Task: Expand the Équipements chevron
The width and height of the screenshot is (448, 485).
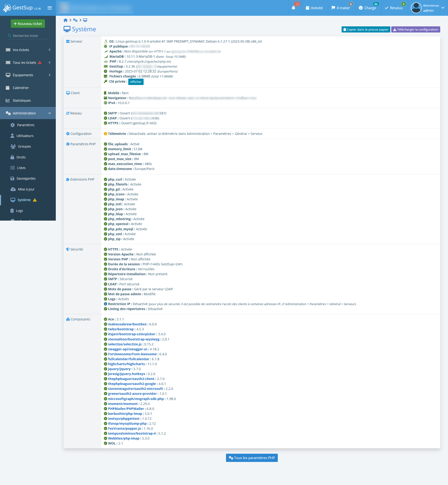Action: point(50,75)
